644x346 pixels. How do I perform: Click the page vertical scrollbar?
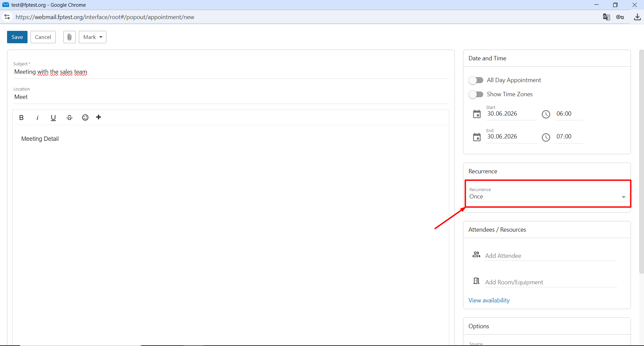point(641,162)
